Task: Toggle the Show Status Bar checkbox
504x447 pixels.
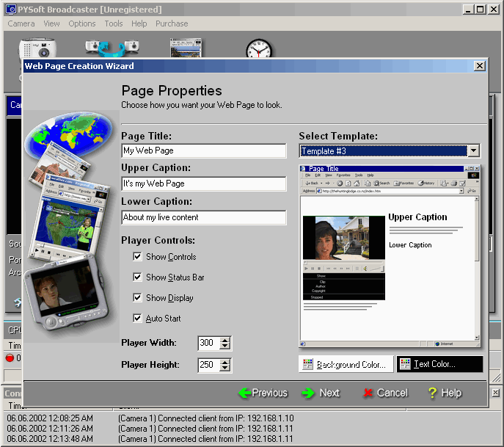Action: coord(137,277)
